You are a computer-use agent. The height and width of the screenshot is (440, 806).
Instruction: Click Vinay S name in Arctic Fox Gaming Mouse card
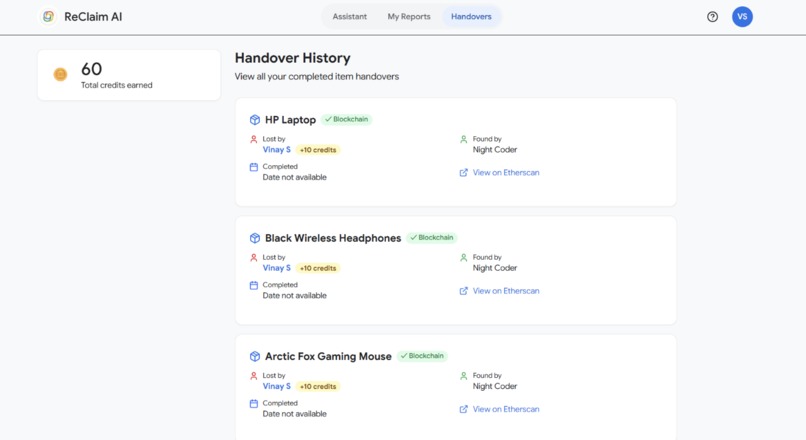coord(277,386)
